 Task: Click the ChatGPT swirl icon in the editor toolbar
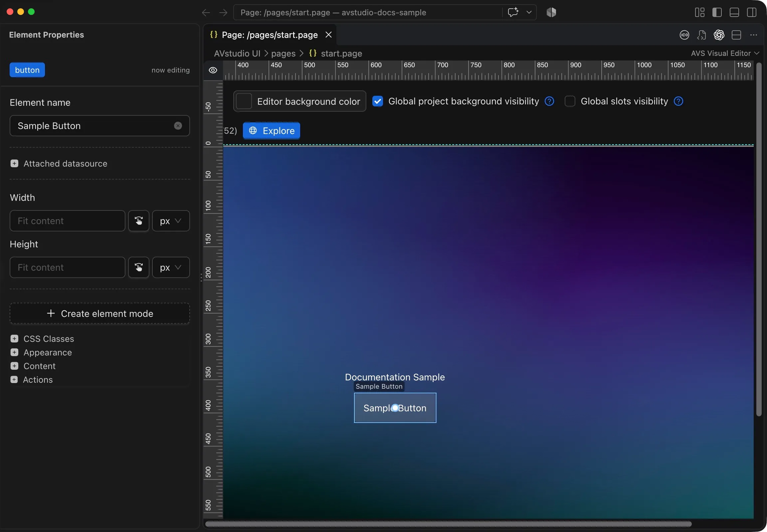point(719,35)
